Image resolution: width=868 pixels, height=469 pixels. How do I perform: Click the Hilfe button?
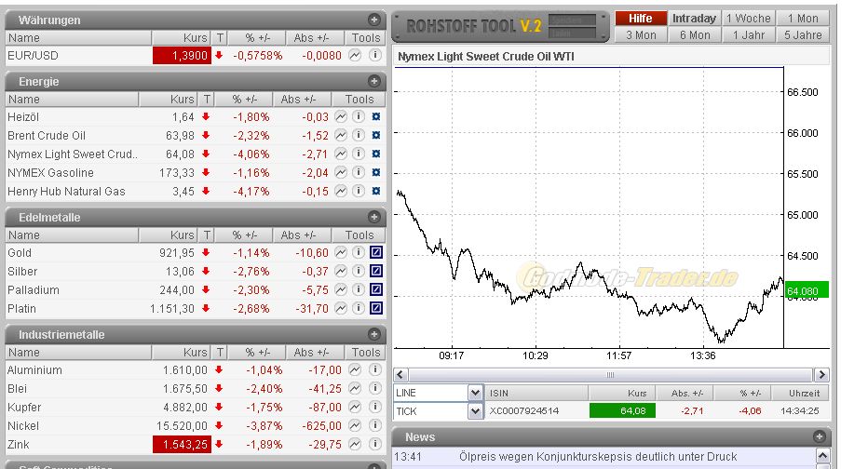pos(641,19)
